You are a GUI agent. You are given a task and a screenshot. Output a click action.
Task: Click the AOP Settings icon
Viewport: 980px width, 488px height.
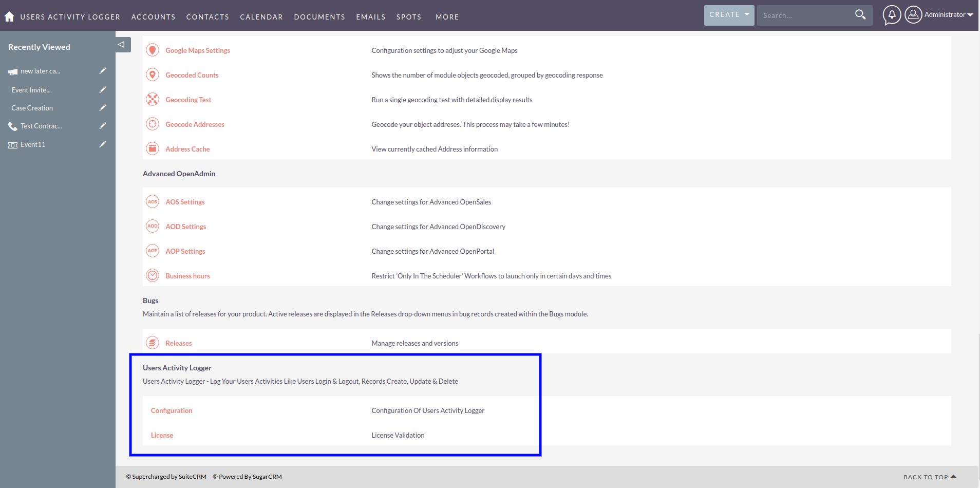[x=153, y=251]
